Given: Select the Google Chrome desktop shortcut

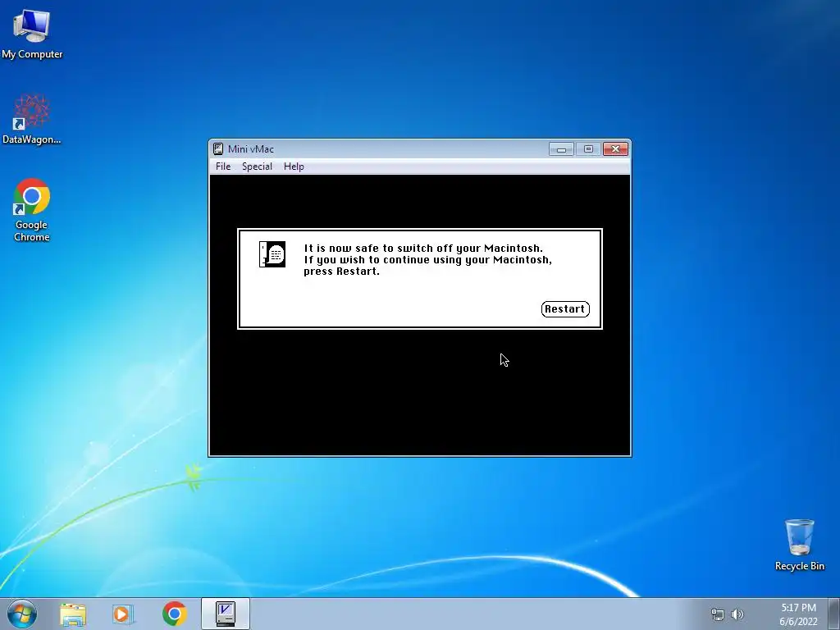Looking at the screenshot, I should pos(32,210).
